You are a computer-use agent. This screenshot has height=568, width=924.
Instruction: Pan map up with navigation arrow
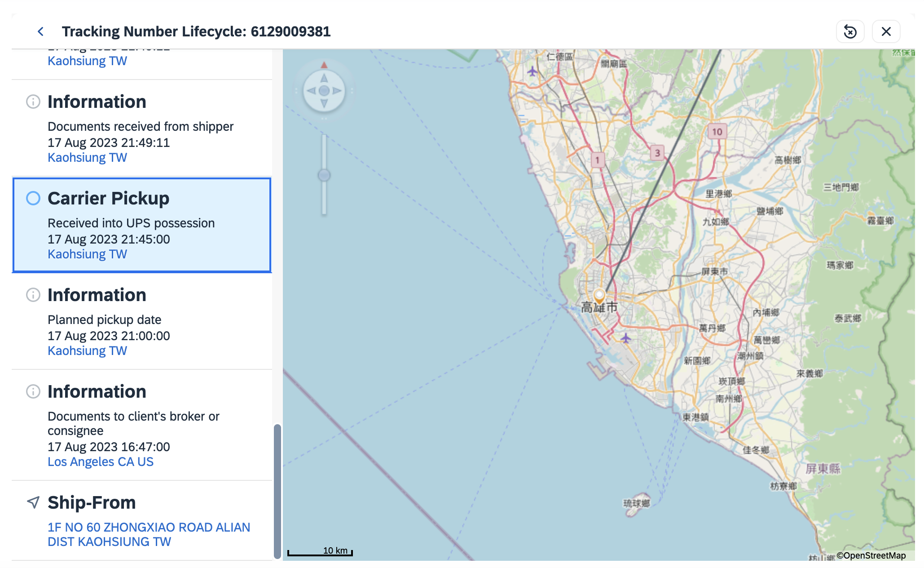pos(324,78)
